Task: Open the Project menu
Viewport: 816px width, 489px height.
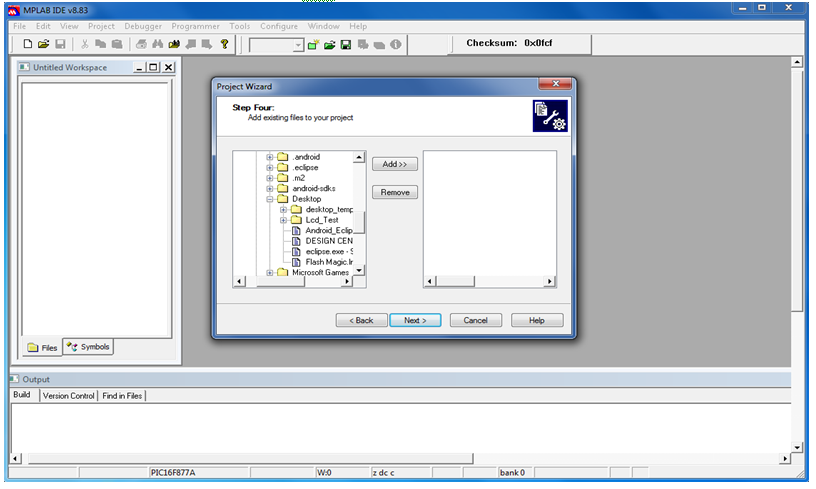Action: click(x=101, y=26)
